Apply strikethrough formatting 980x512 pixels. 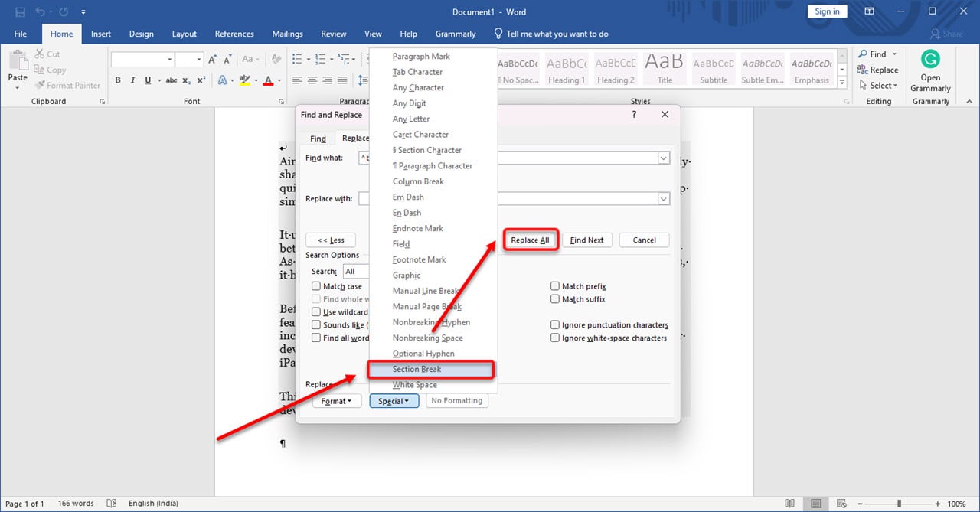tap(172, 80)
